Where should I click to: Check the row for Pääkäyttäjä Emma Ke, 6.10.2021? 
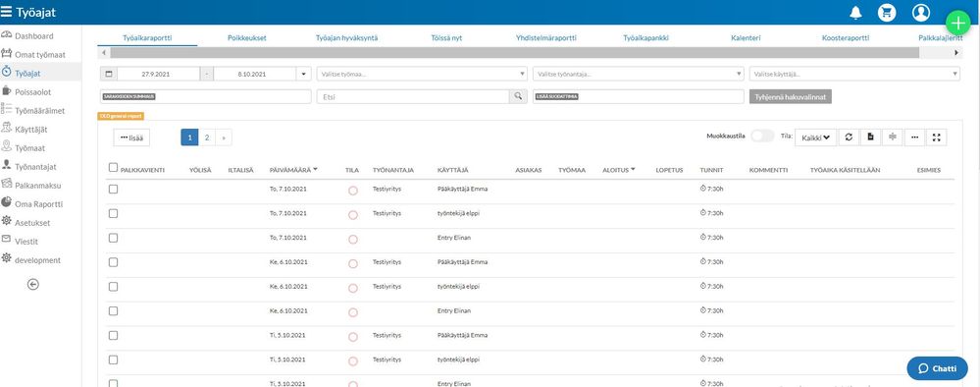pyautogui.click(x=113, y=261)
